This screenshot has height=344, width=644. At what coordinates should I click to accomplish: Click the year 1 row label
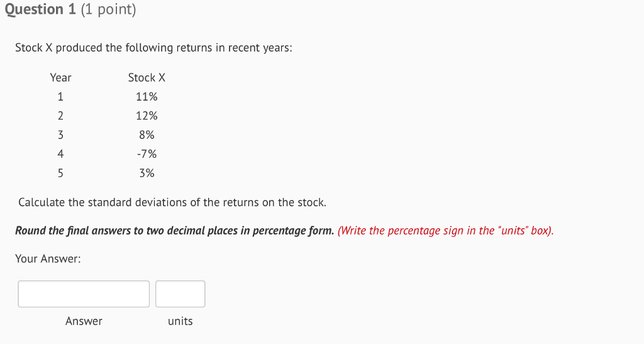(60, 97)
